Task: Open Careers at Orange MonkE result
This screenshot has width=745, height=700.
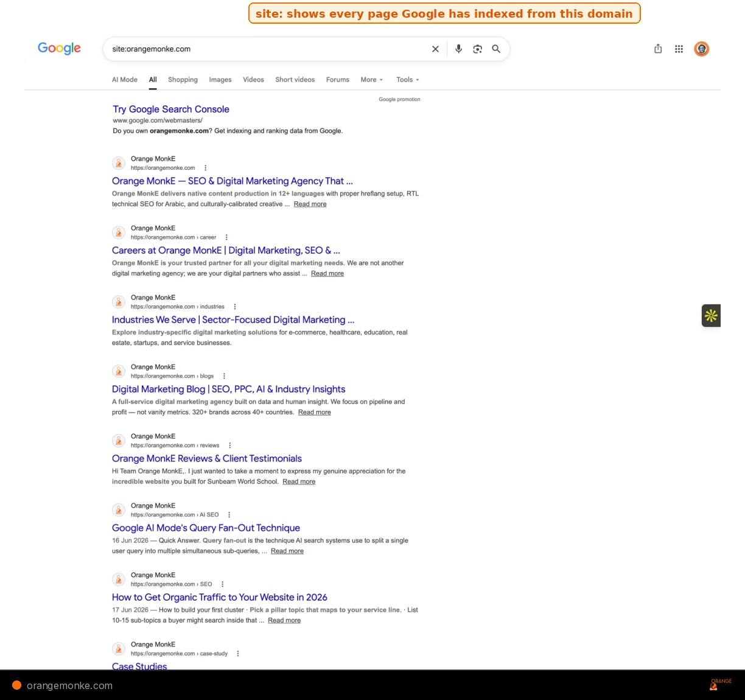Action: tap(226, 251)
